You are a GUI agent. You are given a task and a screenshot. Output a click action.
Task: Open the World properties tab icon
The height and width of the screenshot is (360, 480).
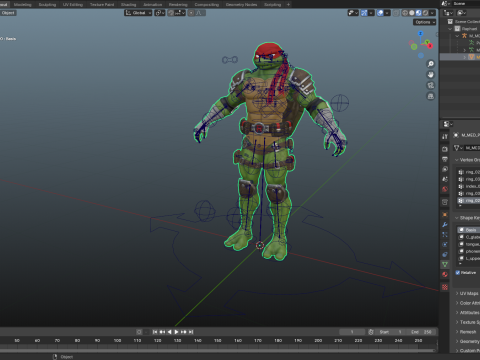coord(445,189)
